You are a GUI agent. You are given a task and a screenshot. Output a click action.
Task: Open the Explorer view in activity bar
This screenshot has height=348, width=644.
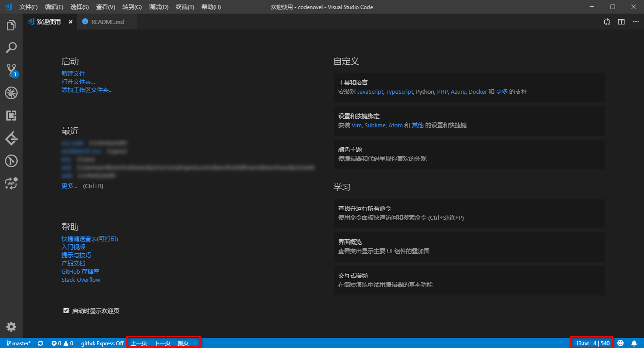(x=11, y=25)
